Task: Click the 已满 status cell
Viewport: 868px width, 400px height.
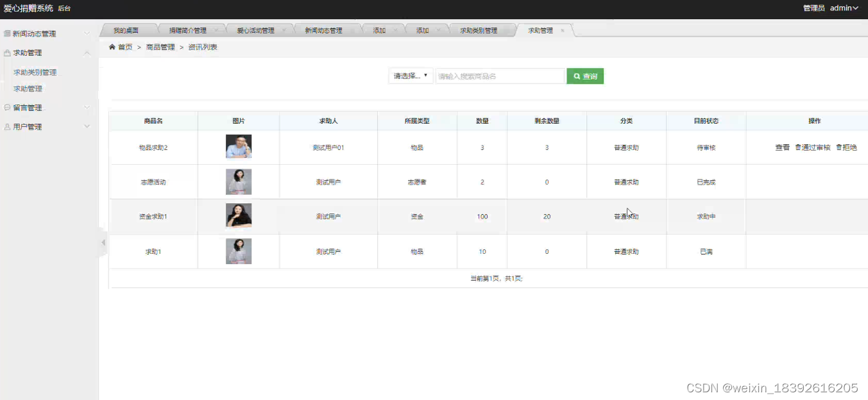Action: (706, 252)
